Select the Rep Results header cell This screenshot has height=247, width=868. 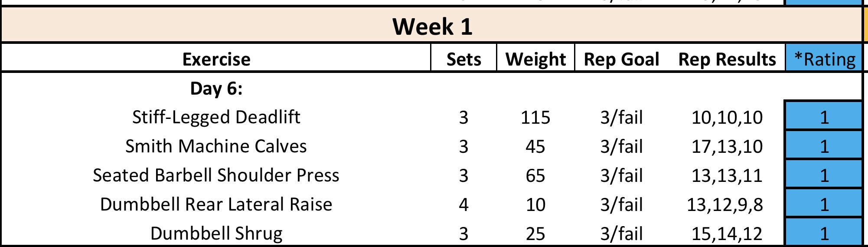coord(727,59)
